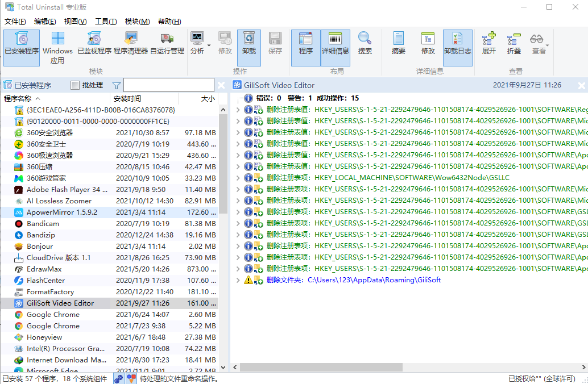Click the Bandizip program icon
This screenshot has width=588, height=384.
click(x=18, y=235)
